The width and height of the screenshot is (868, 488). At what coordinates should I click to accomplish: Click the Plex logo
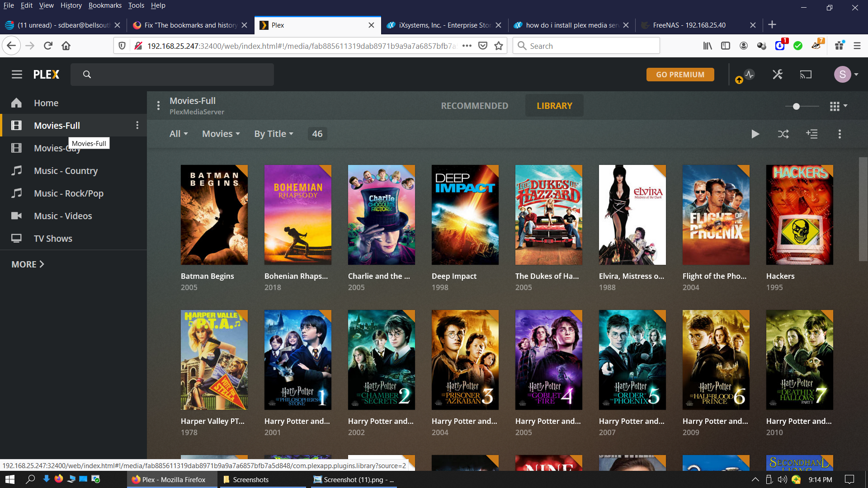[x=46, y=75]
